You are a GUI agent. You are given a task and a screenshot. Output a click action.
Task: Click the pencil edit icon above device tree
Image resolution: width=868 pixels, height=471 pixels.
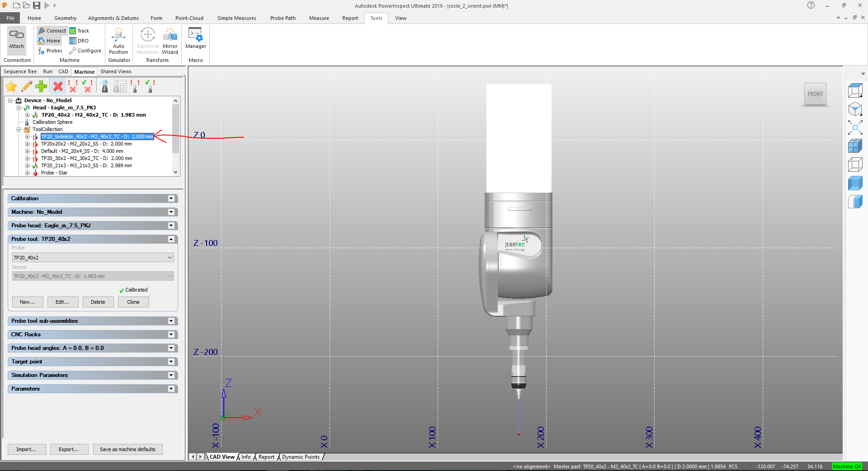26,86
